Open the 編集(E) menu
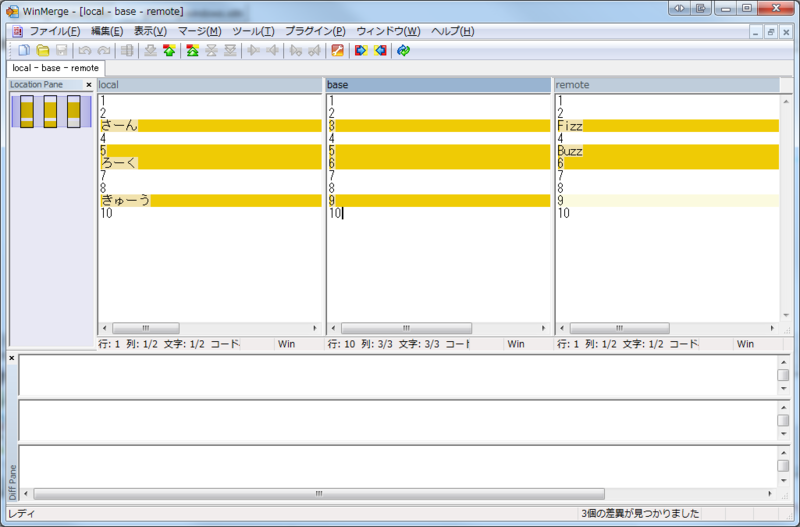 tap(107, 31)
